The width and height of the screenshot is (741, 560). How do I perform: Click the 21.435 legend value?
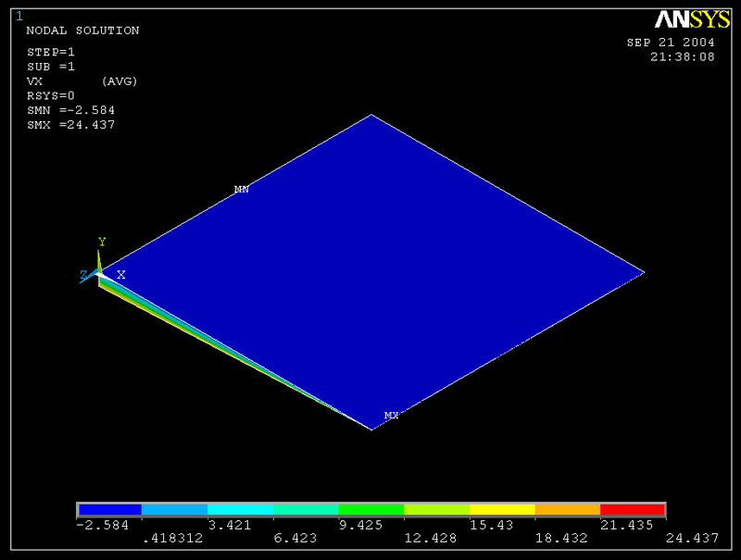click(x=627, y=525)
